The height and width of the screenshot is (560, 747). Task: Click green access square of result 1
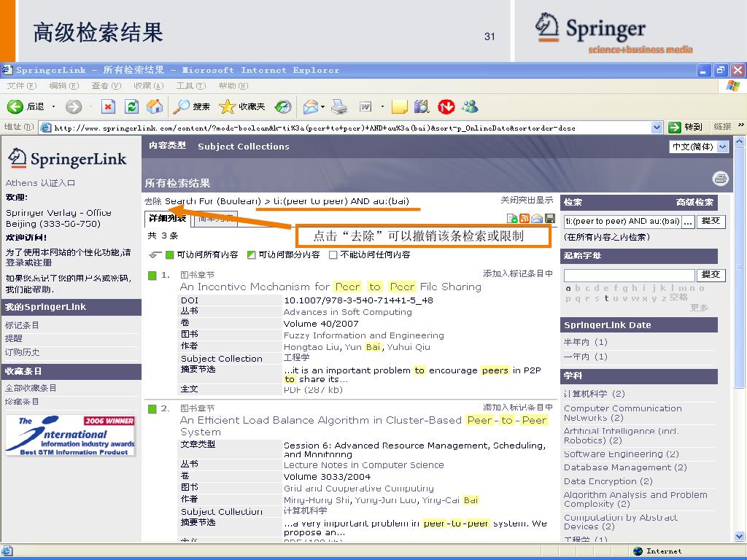click(x=152, y=275)
